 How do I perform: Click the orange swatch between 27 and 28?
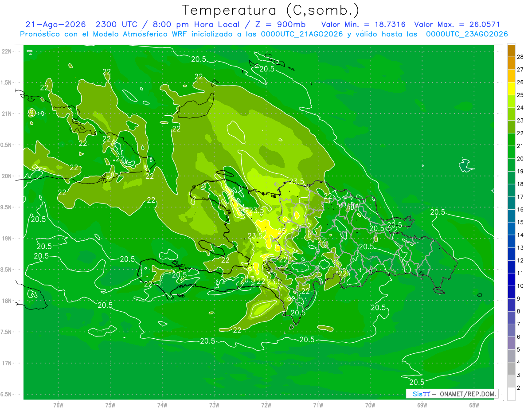511,63
